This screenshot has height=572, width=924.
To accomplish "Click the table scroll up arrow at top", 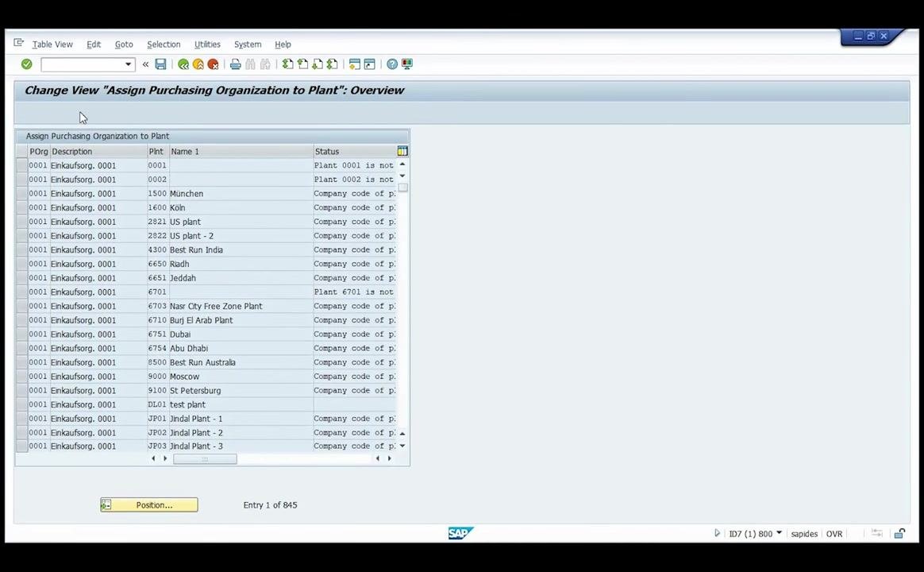I will [x=402, y=164].
